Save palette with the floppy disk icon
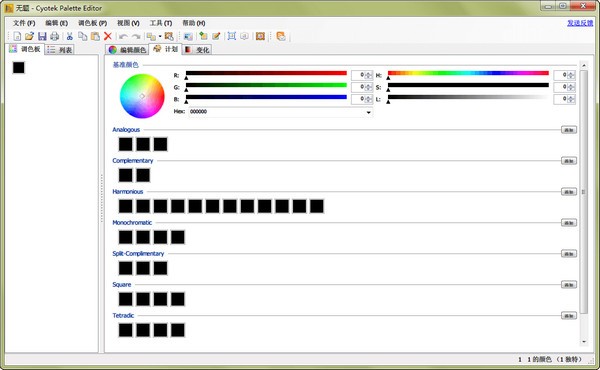Viewport: 600px width, 370px height. (42, 36)
